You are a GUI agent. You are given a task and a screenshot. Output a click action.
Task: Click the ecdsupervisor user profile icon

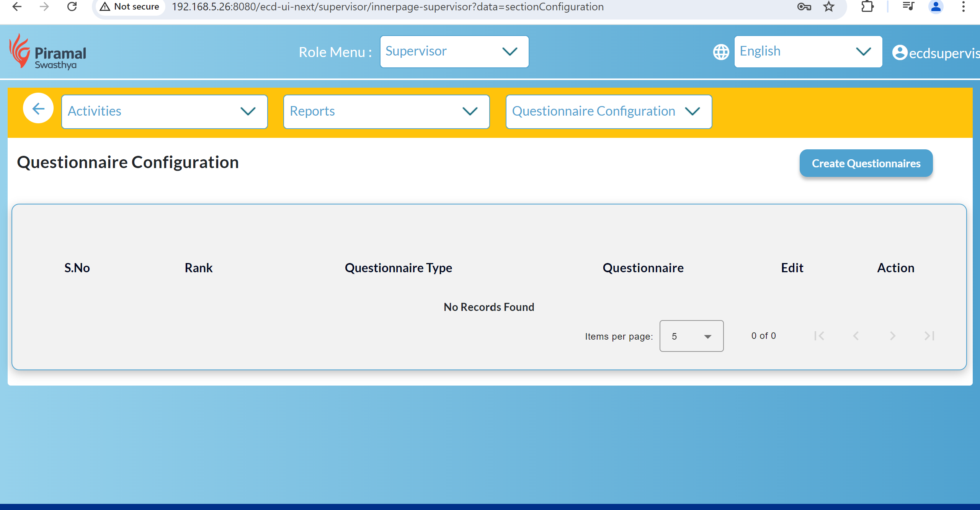pyautogui.click(x=900, y=52)
